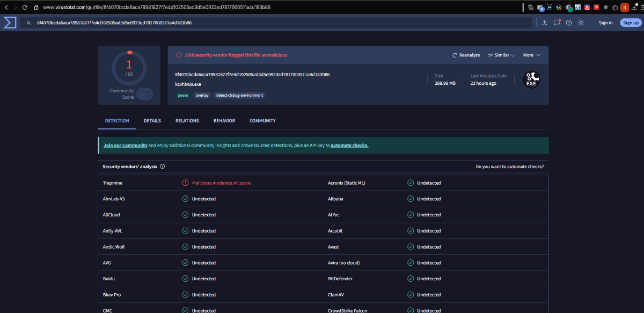Viewport: 644px width, 313px height.
Task: Click the 288.98 MB size value
Action: (445, 83)
